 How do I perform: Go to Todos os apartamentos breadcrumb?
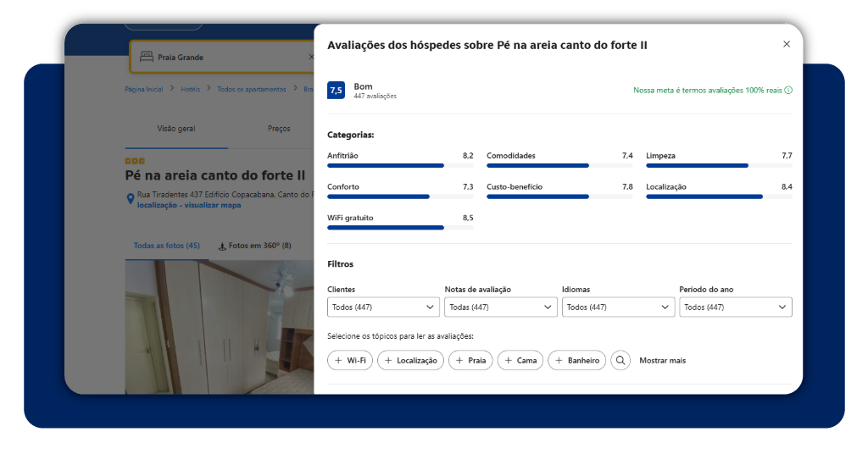(251, 89)
